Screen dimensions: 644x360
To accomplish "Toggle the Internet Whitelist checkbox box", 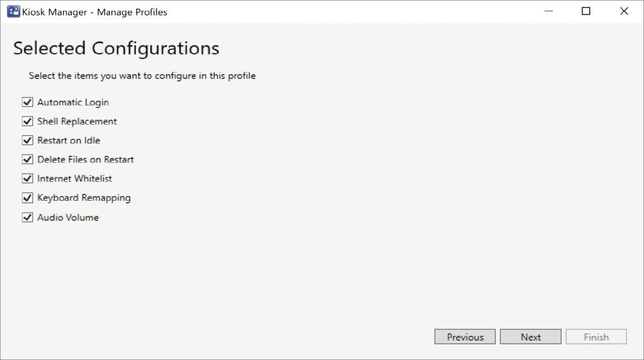I will tap(27, 179).
